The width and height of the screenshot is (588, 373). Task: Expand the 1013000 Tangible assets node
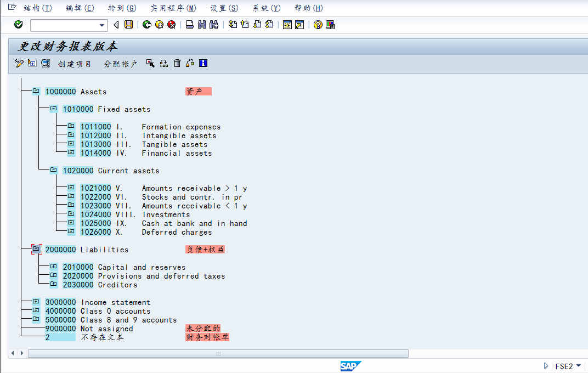[71, 144]
